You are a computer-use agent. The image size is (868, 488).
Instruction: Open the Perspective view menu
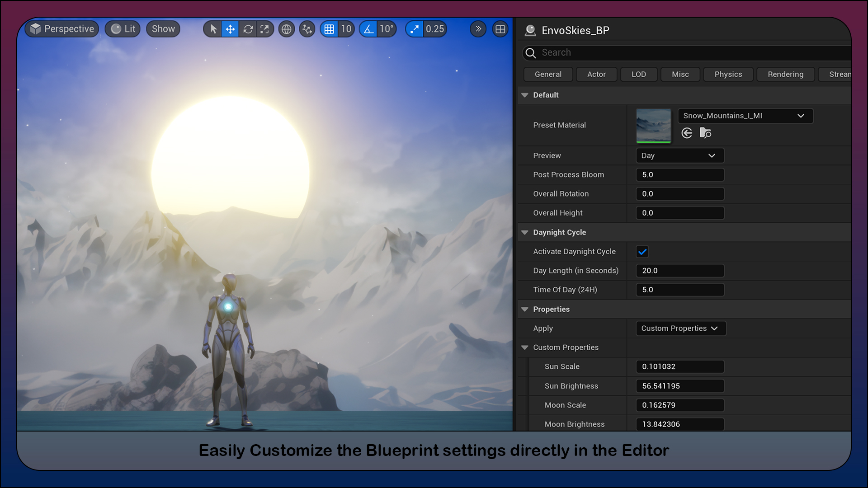point(61,28)
